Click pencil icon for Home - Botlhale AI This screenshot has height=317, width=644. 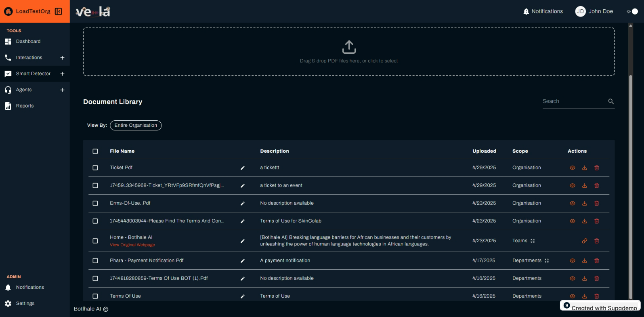tap(243, 241)
